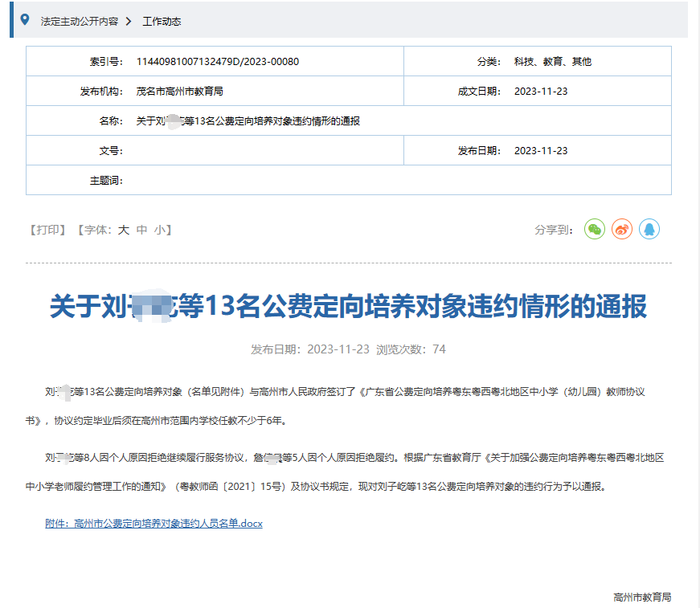700x608 pixels.
Task: Click publisher 茂名市高州市教育局
Action: [x=179, y=92]
